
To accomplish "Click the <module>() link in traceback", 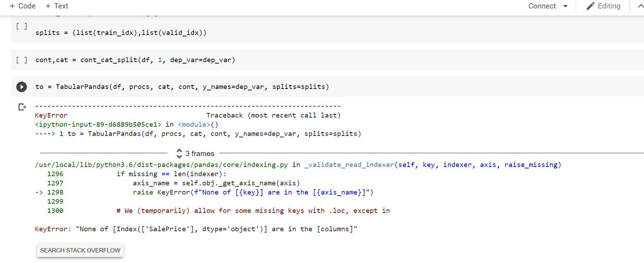I will pyautogui.click(x=198, y=125).
